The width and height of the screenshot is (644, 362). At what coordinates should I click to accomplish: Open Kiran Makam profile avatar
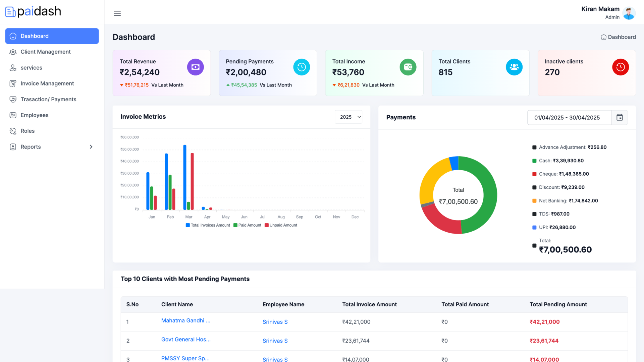coord(629,13)
